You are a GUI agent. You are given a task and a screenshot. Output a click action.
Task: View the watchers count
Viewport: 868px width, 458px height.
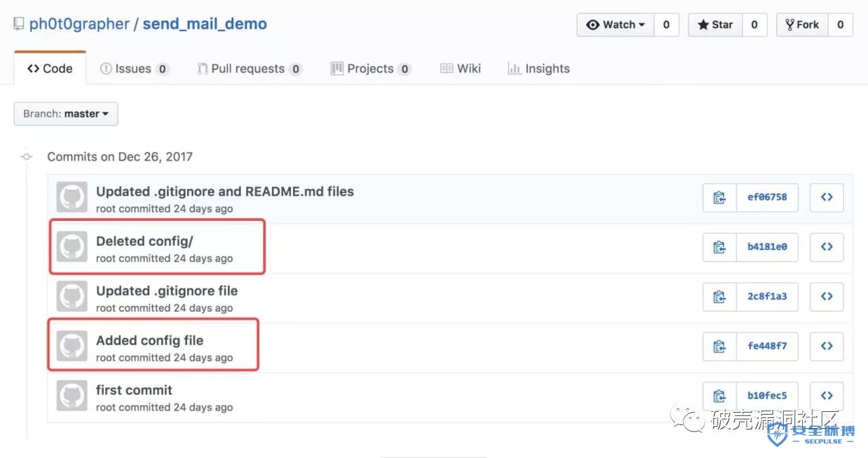pos(667,25)
